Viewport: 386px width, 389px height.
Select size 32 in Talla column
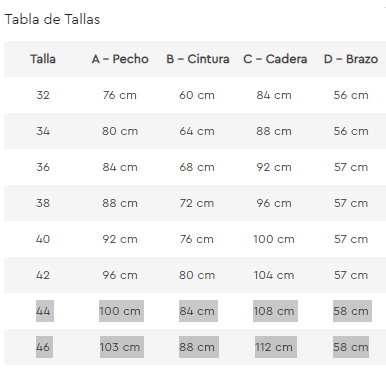tap(43, 95)
